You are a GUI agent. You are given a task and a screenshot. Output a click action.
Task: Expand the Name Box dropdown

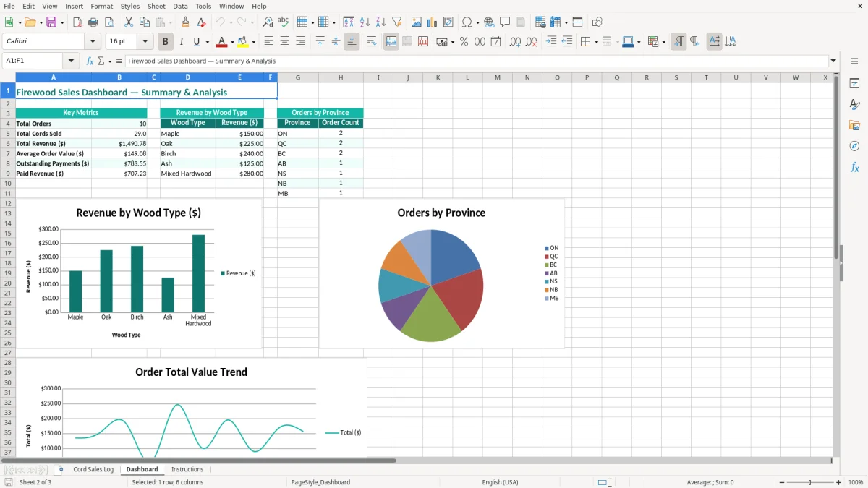tap(71, 61)
